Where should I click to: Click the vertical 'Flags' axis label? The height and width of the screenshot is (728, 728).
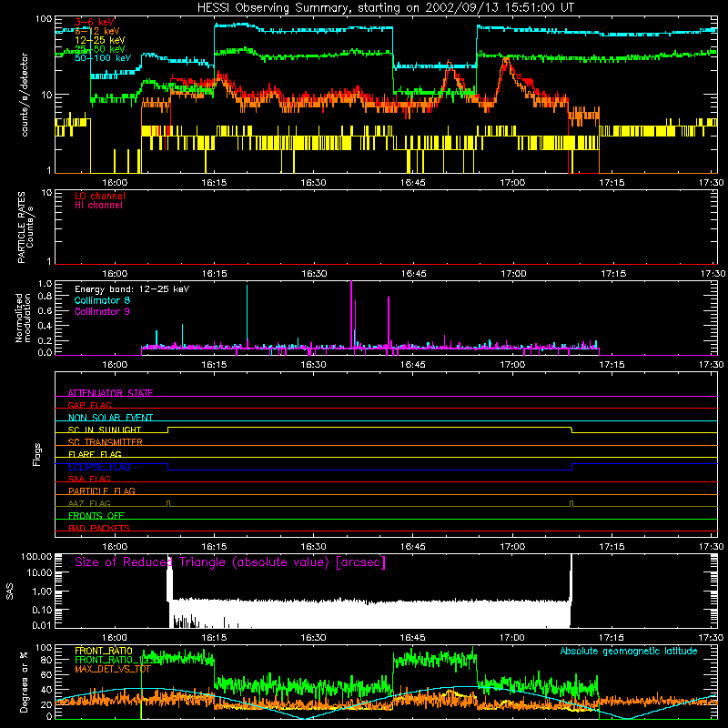click(37, 454)
